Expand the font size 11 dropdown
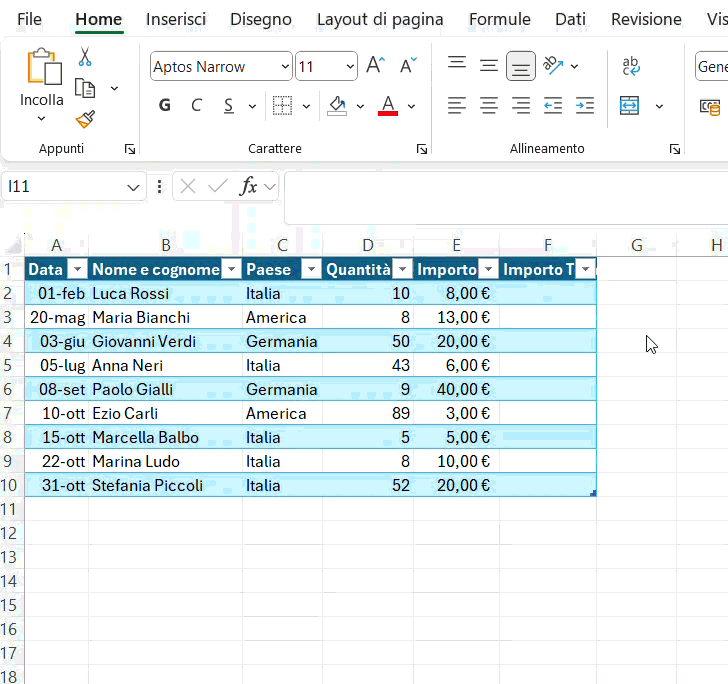 [349, 67]
